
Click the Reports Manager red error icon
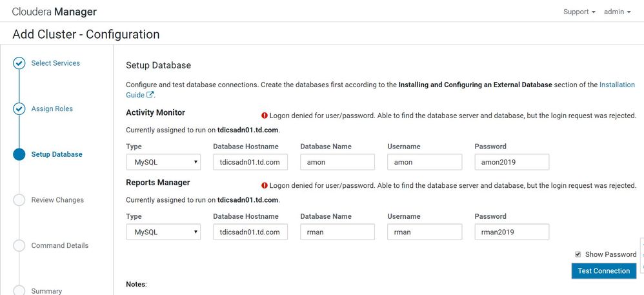tap(264, 185)
